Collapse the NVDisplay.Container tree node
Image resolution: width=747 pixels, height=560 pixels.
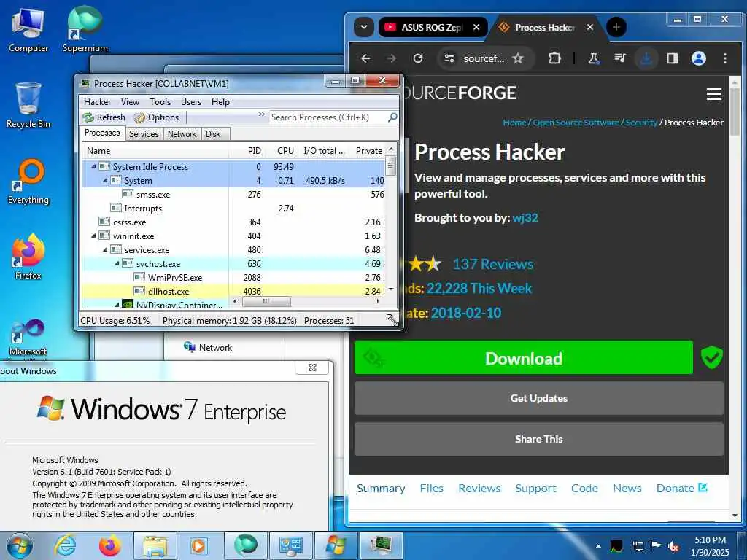117,304
